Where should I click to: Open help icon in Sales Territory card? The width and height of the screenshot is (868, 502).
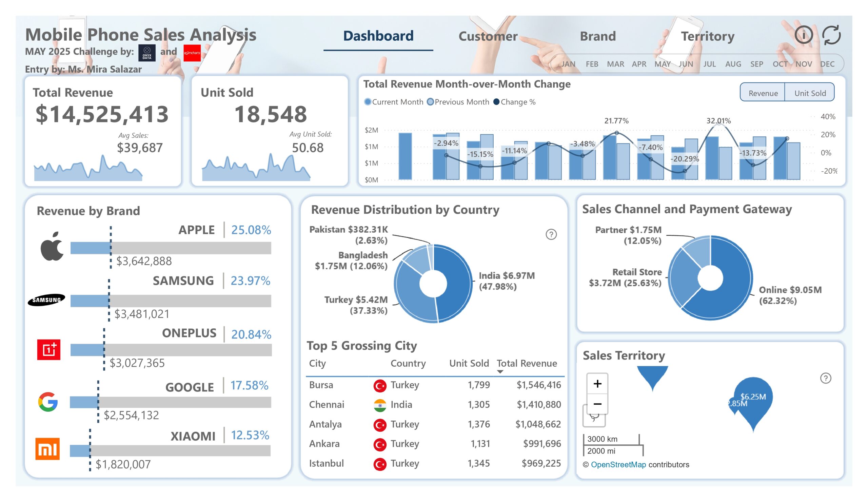coord(826,378)
